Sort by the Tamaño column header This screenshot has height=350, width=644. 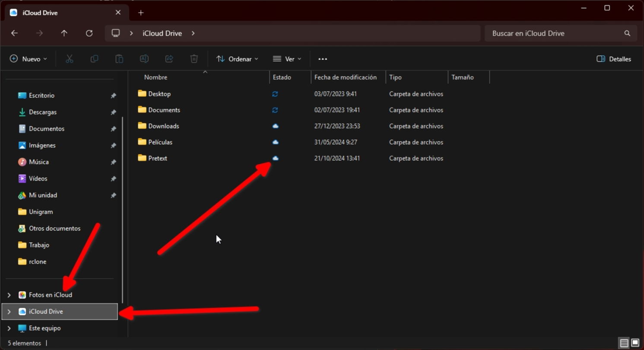463,77
